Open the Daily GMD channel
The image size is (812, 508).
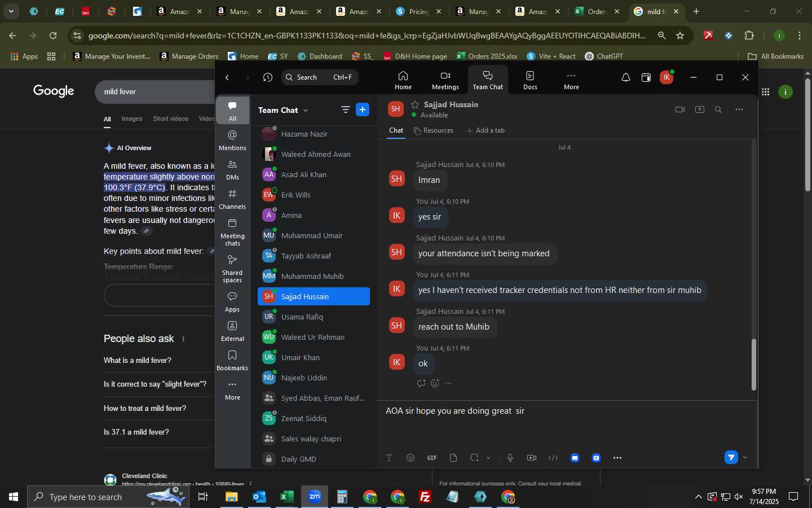click(314, 459)
